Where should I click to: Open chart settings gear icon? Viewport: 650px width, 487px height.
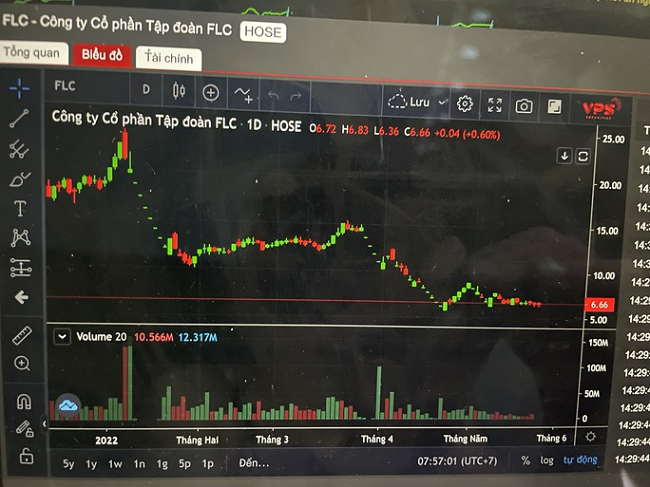coord(465,104)
